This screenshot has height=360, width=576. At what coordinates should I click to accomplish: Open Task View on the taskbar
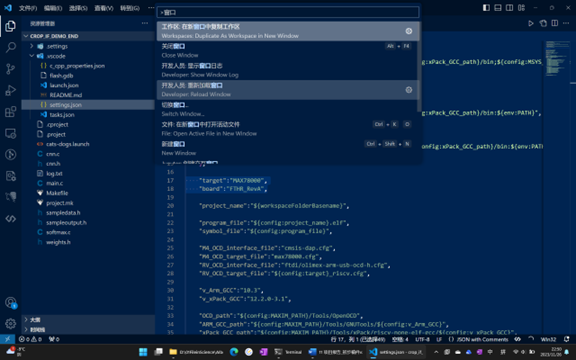click(158, 352)
